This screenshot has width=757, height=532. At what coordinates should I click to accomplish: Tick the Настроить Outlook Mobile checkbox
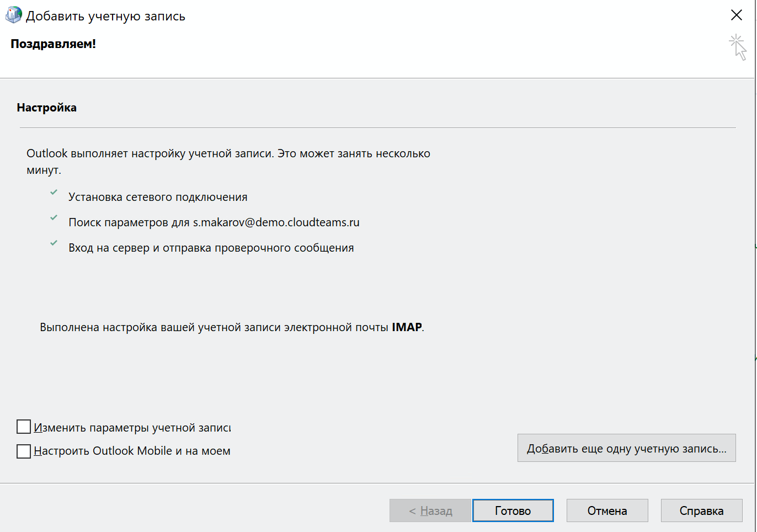pos(24,451)
